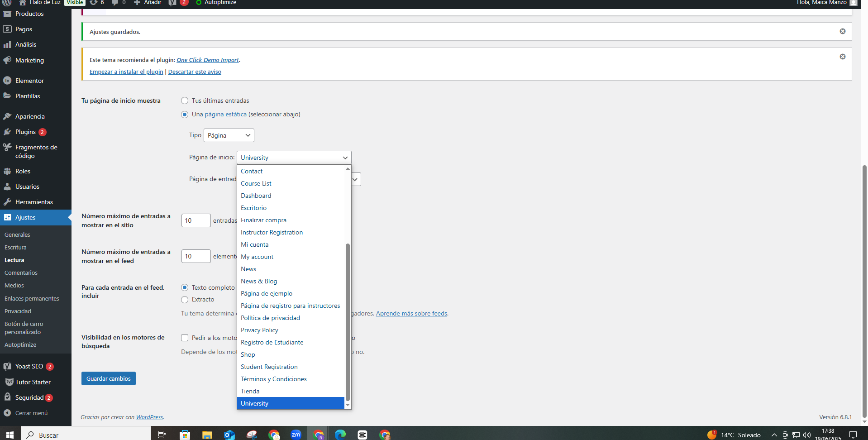Open the Yoast SEO sidebar icon
The image size is (868, 440).
[x=7, y=366]
